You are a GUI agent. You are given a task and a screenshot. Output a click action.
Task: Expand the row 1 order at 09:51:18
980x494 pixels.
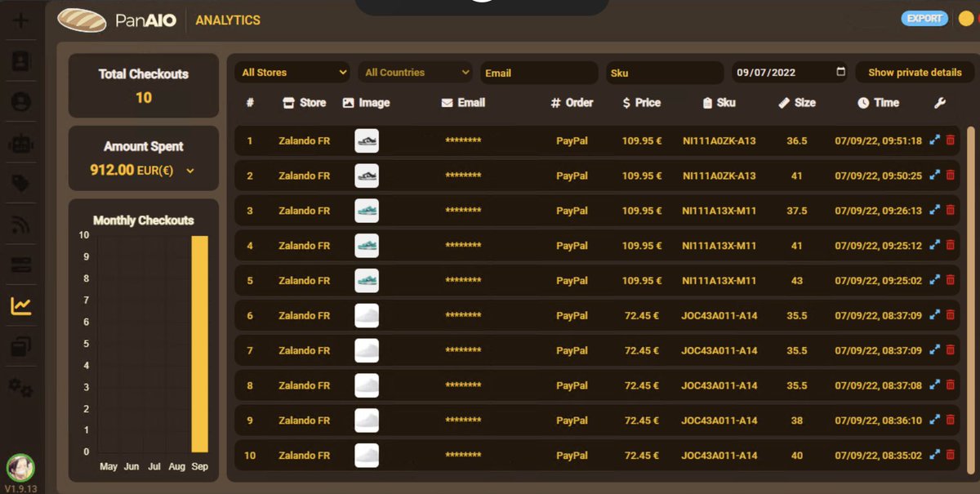[x=935, y=140]
